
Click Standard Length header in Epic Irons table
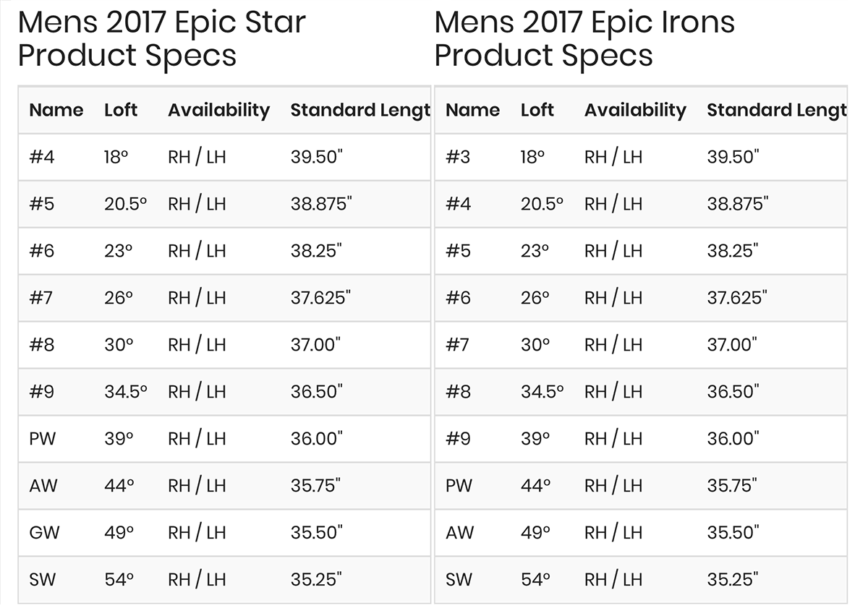(x=776, y=110)
